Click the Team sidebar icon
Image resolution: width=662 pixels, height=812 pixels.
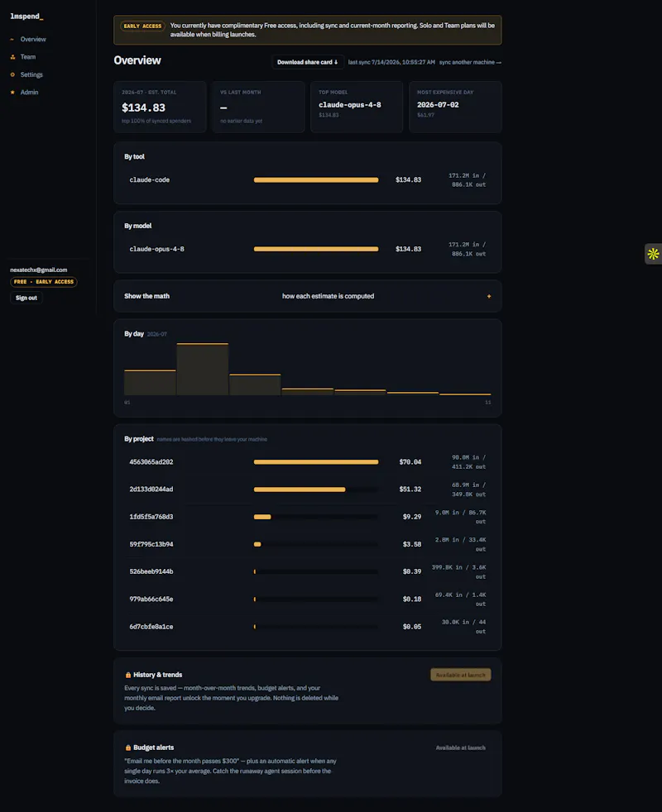[x=12, y=57]
